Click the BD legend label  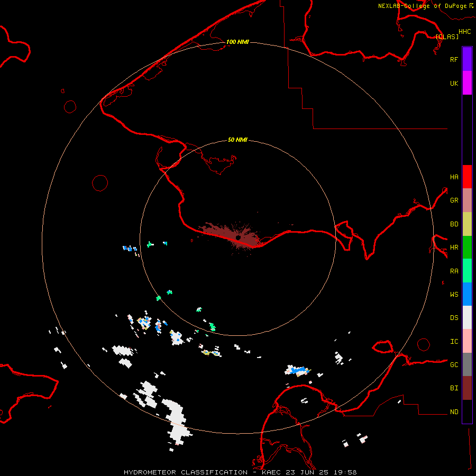click(454, 224)
